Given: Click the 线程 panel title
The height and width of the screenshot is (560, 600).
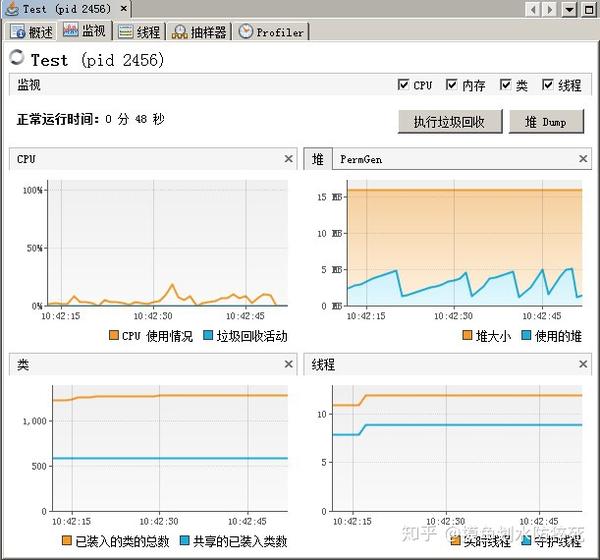Looking at the screenshot, I should pos(323,364).
